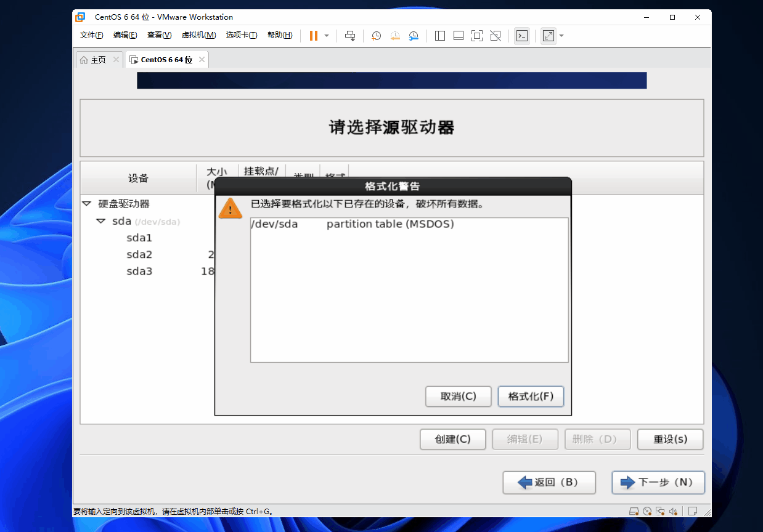The height and width of the screenshot is (532, 763).
Task: Take a snapshot of this virtual machine
Action: pyautogui.click(x=376, y=36)
